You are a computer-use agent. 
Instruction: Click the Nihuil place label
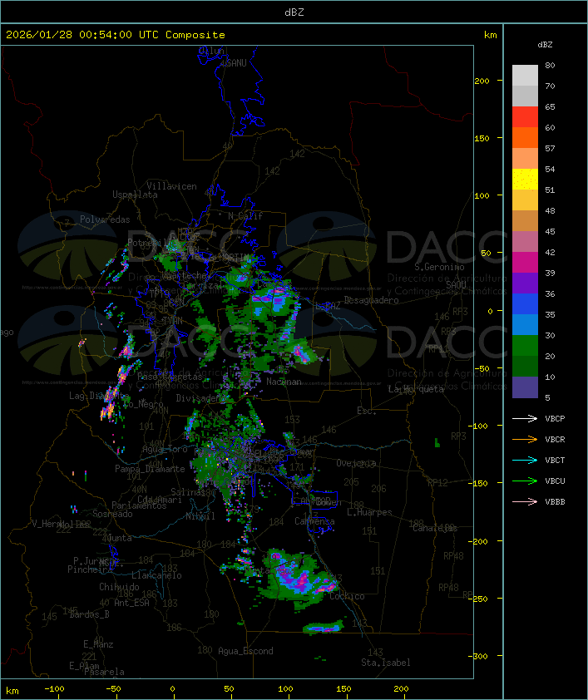pyautogui.click(x=200, y=516)
